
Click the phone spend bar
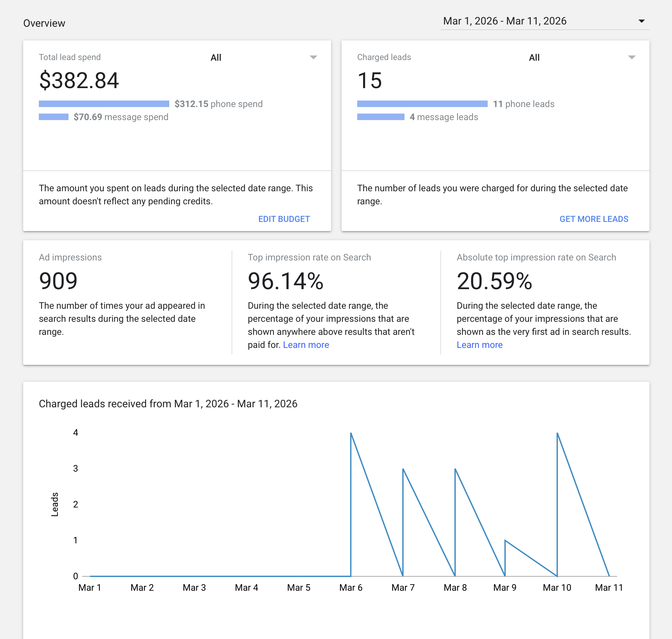coord(104,104)
